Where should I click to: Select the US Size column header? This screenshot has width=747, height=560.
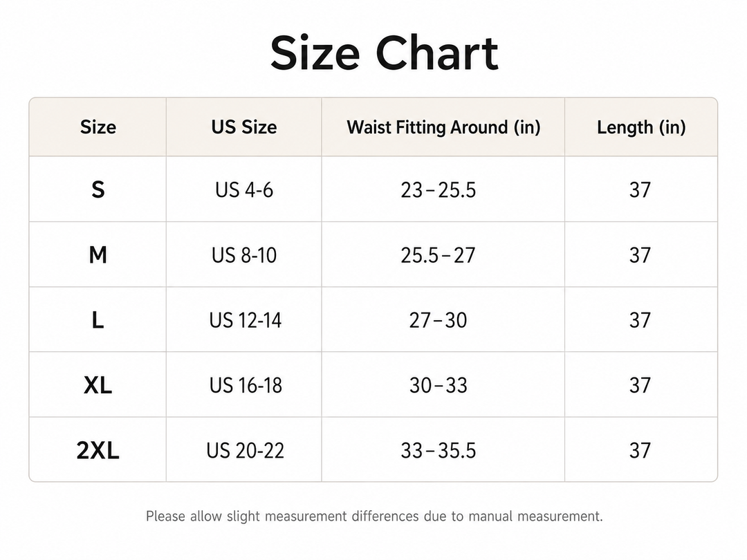pos(244,127)
